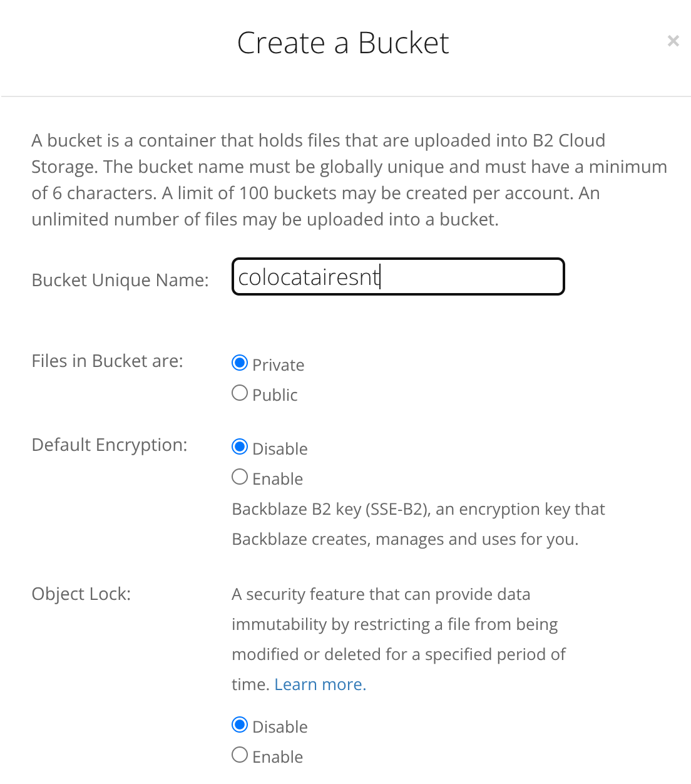Click the SSE-B2 encryption key description
Screen dimensions: 691x784
pos(417,524)
